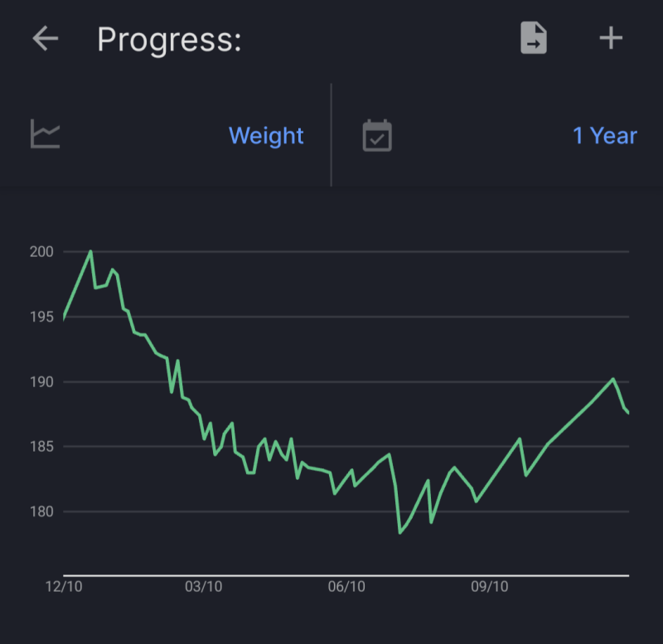The width and height of the screenshot is (663, 644).
Task: Tap the calendar check icon
Action: pyautogui.click(x=377, y=135)
